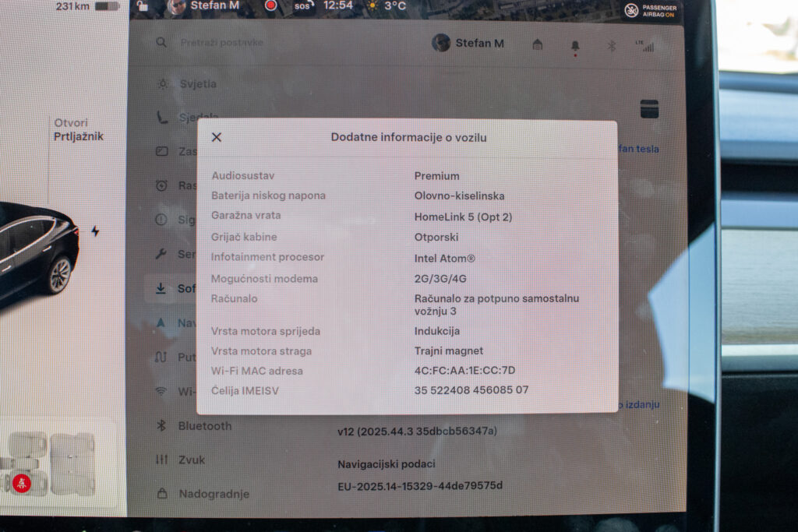The height and width of the screenshot is (532, 798).
Task: Tap the LTE signal strength icon
Action: [x=644, y=46]
